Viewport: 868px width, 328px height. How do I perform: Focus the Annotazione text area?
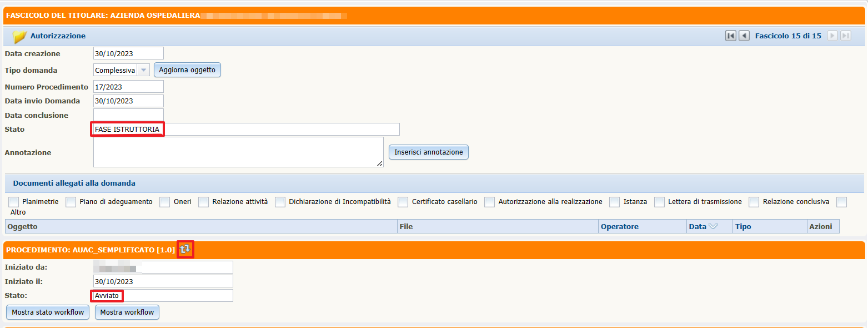click(x=238, y=152)
